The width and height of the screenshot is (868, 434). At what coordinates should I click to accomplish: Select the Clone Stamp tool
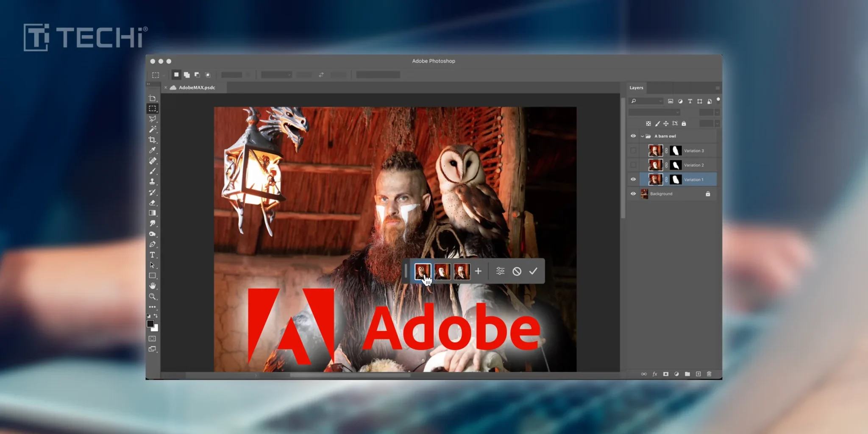point(153,181)
